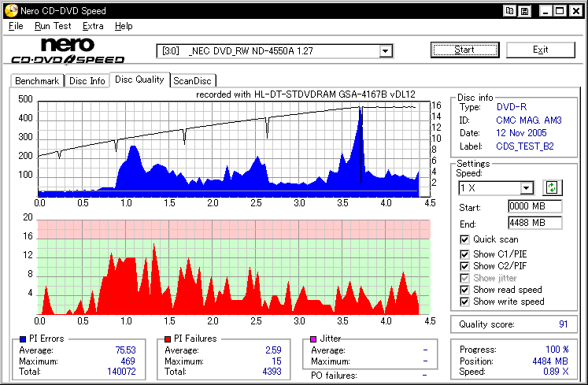Switch to the ScanDisc tab
588x385 pixels.
point(192,81)
